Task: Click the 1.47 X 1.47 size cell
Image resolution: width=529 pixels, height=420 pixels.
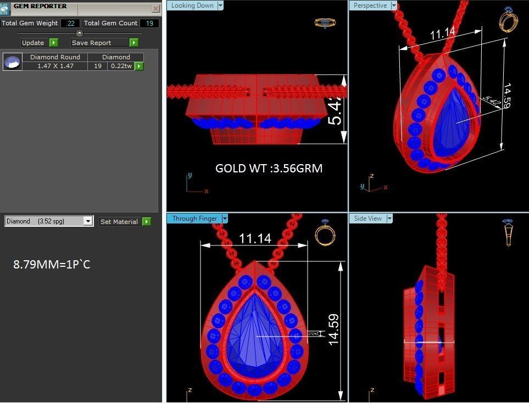Action: (55, 66)
